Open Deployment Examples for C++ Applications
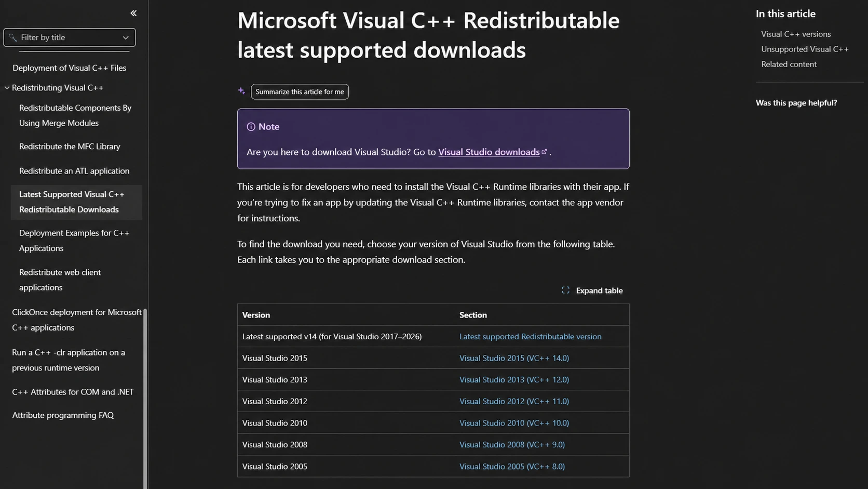The width and height of the screenshot is (868, 489). (x=74, y=241)
